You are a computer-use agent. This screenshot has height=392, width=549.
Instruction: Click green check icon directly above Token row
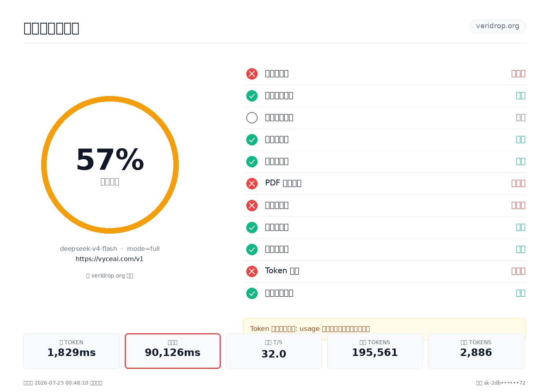pos(252,249)
